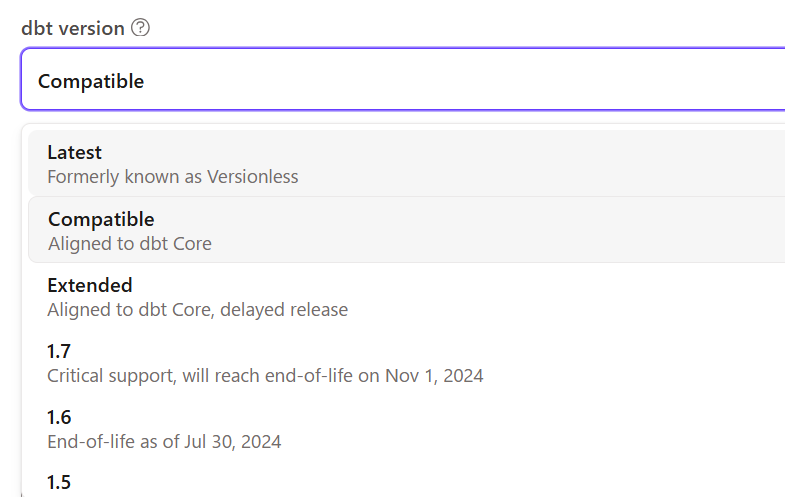
Task: Click the selected Compatible text in input
Action: (91, 81)
